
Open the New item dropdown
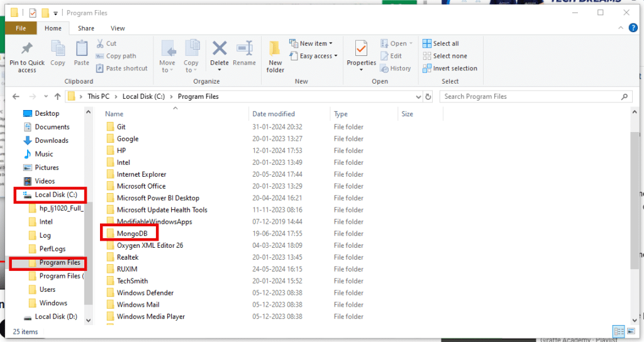311,43
